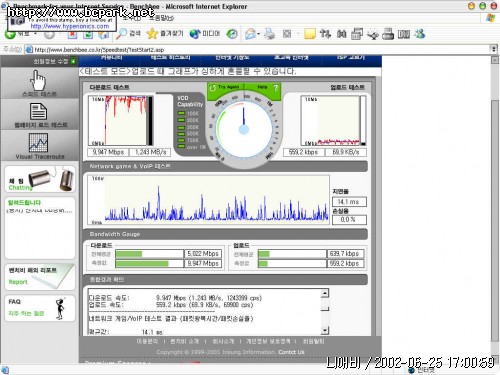
Task: Click the 5.022 Mbps download average bar
Action: click(149, 254)
